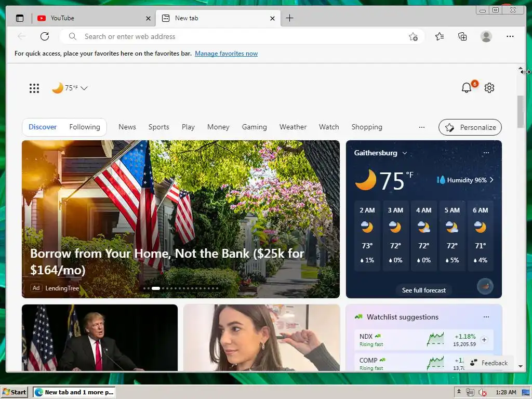Image resolution: width=532 pixels, height=399 pixels.
Task: Click the active carousel indicator pill
Action: [156, 288]
